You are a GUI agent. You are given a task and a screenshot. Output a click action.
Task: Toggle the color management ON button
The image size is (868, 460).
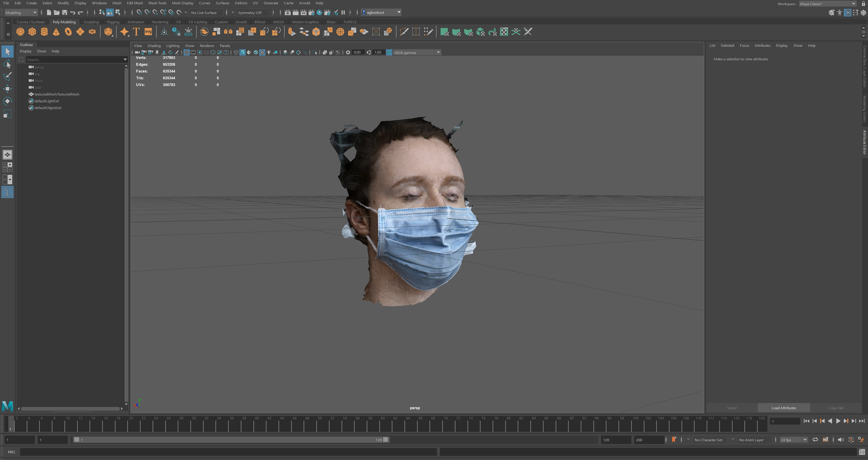coord(389,52)
